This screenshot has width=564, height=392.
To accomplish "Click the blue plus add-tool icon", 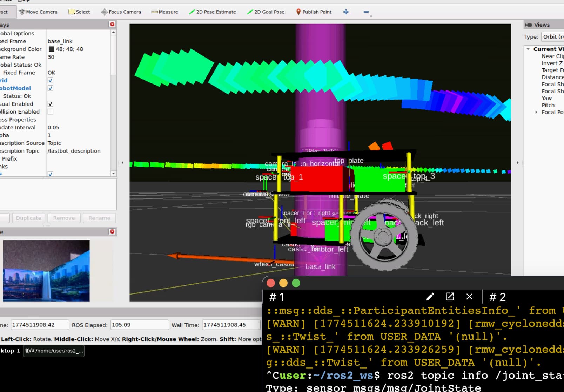I will coord(346,12).
